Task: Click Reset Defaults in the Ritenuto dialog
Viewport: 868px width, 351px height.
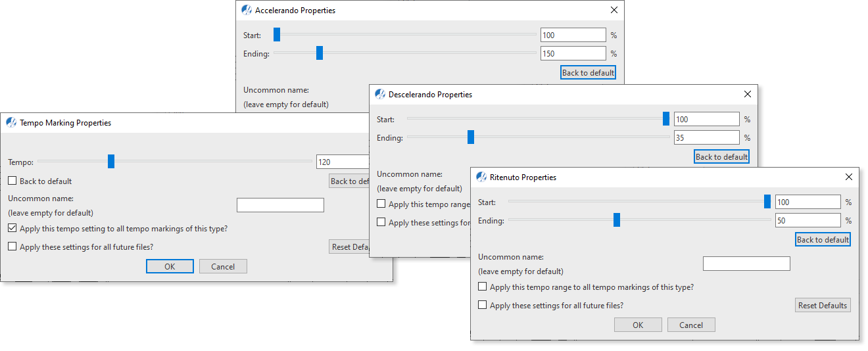Action: [823, 305]
